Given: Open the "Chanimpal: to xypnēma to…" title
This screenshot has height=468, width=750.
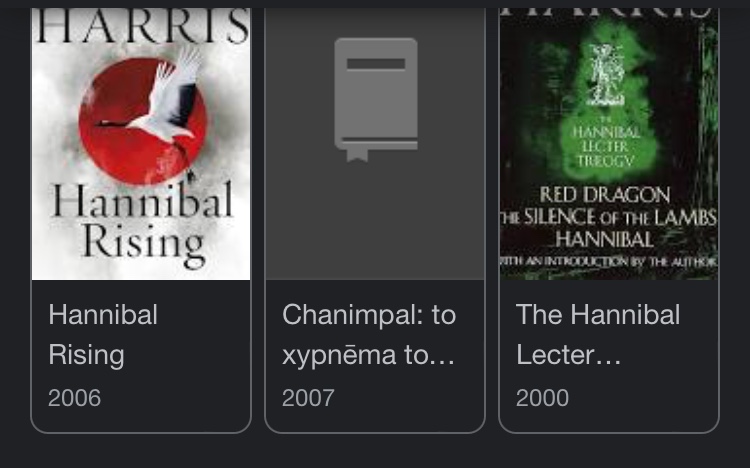Looking at the screenshot, I should click(369, 334).
